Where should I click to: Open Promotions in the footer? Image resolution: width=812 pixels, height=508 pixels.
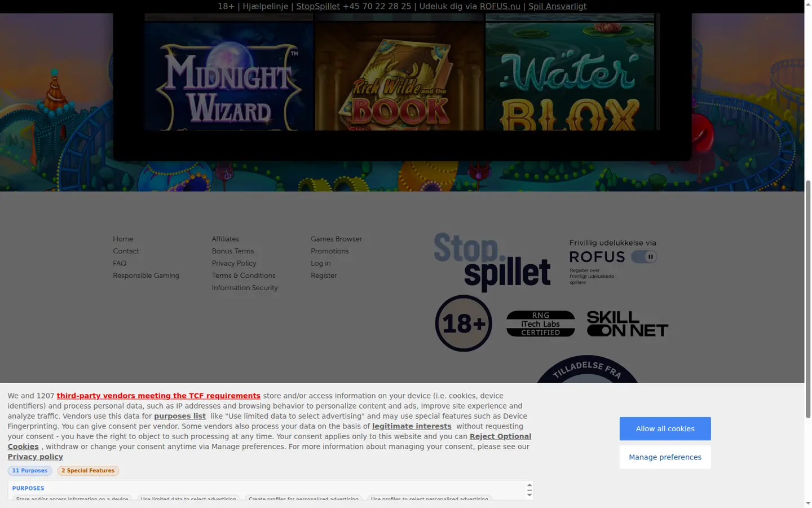point(330,251)
